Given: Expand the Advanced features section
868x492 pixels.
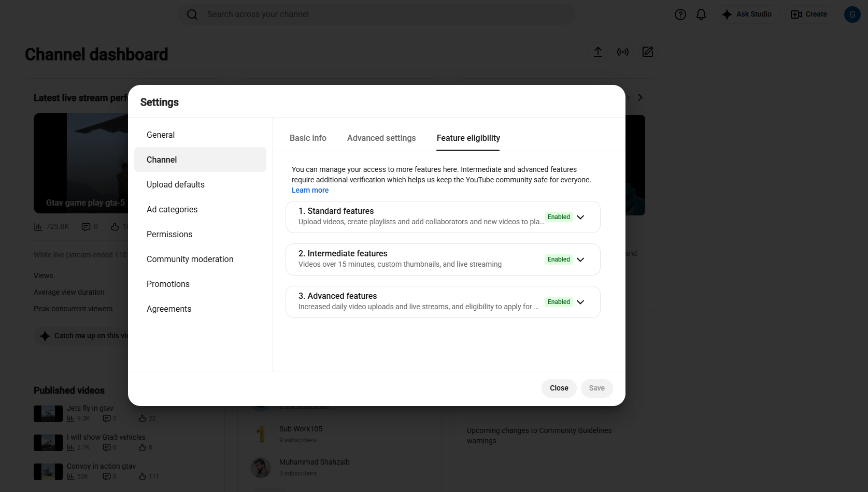Looking at the screenshot, I should click(580, 302).
